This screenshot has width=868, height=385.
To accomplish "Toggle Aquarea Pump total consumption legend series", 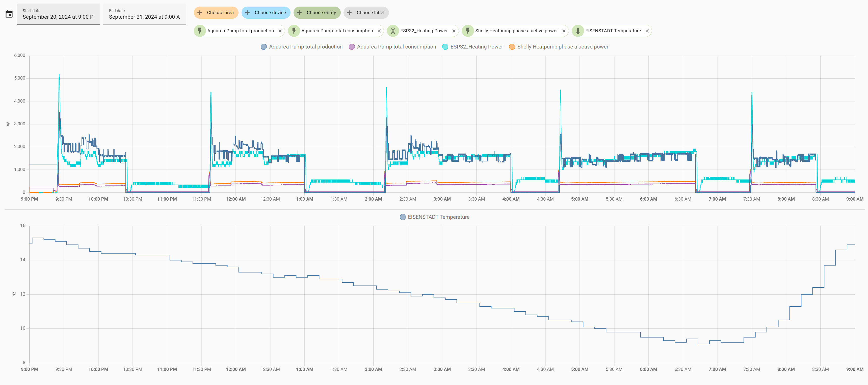I will pyautogui.click(x=392, y=47).
